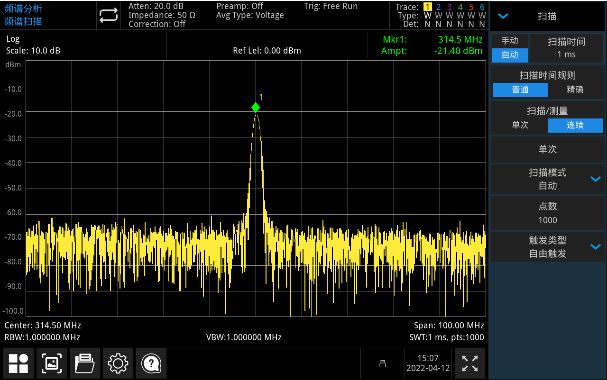Click the Span: 100.00 MHz readout
This screenshot has height=380, width=607.
click(449, 325)
